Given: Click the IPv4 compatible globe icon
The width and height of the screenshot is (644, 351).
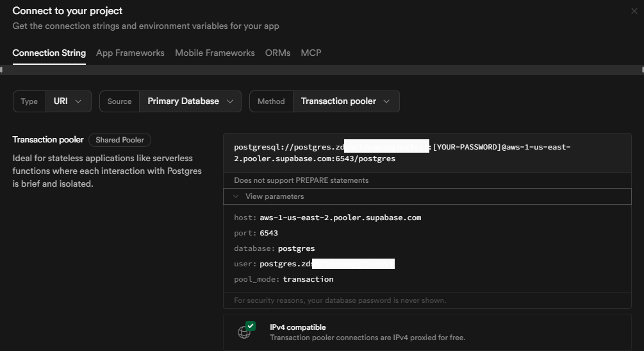Looking at the screenshot, I should pos(244,332).
